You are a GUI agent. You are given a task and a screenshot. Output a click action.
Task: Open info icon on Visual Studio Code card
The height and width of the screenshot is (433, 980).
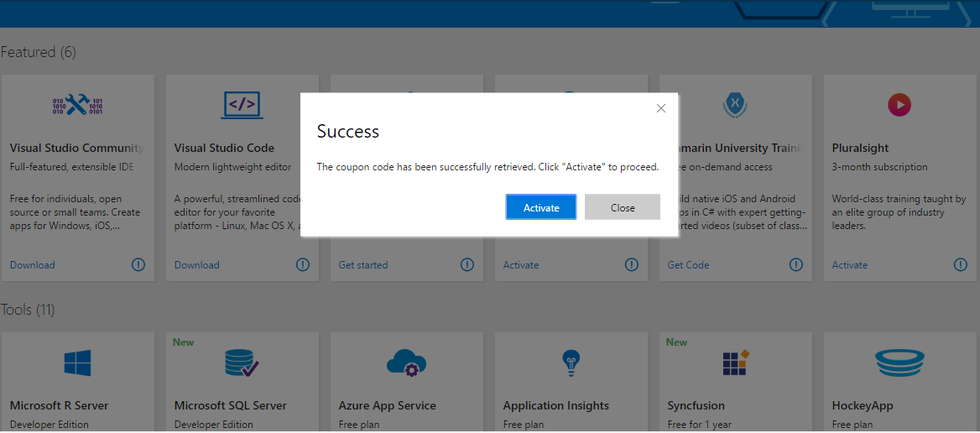pyautogui.click(x=303, y=264)
